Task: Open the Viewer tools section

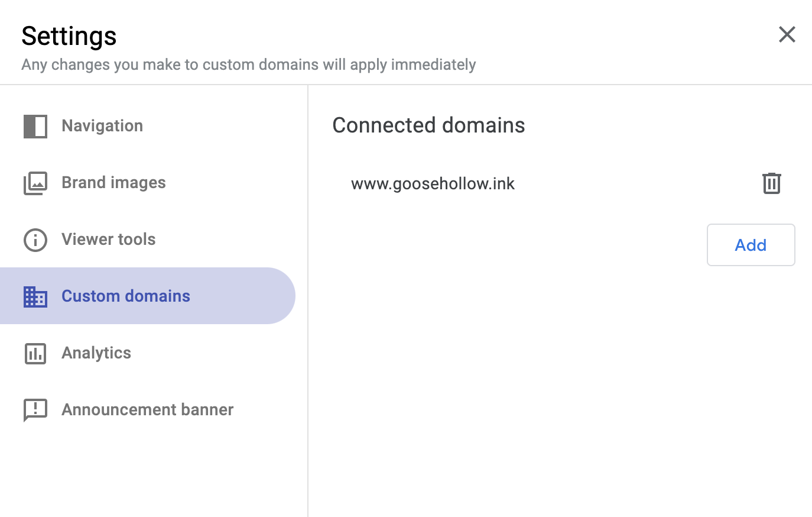Action: (x=109, y=240)
